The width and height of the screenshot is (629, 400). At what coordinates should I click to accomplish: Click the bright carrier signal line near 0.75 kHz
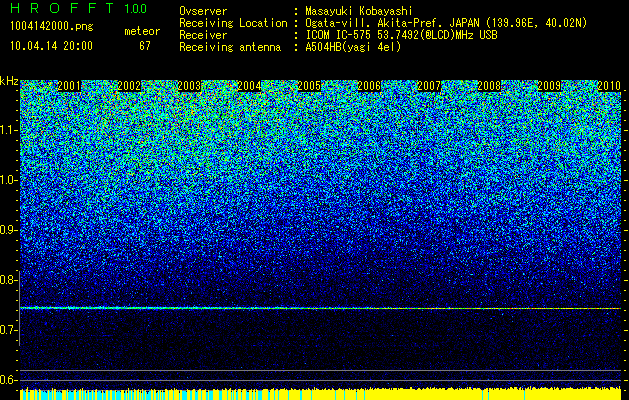[x=320, y=308]
